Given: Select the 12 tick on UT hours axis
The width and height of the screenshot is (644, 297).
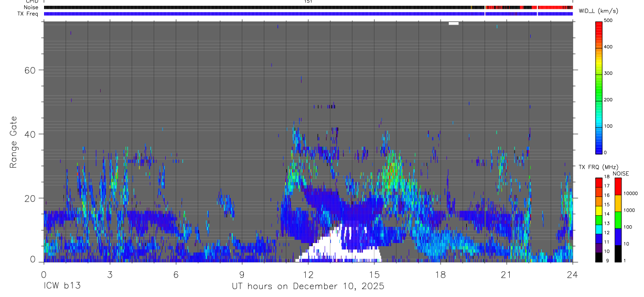Looking at the screenshot, I should (308, 274).
